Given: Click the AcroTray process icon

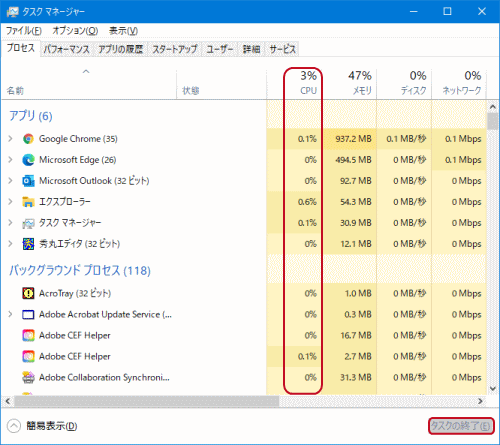Looking at the screenshot, I should [x=28, y=293].
